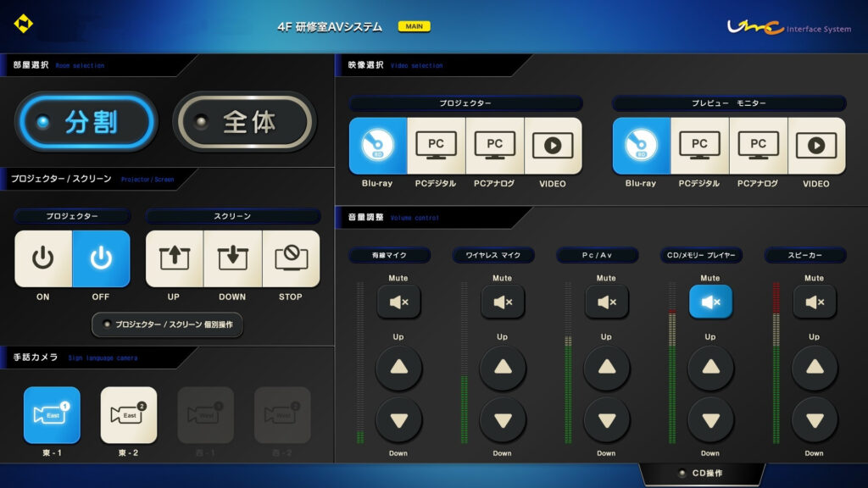Lower the screen with DOWN button
This screenshot has width=868, height=488.
[x=232, y=258]
